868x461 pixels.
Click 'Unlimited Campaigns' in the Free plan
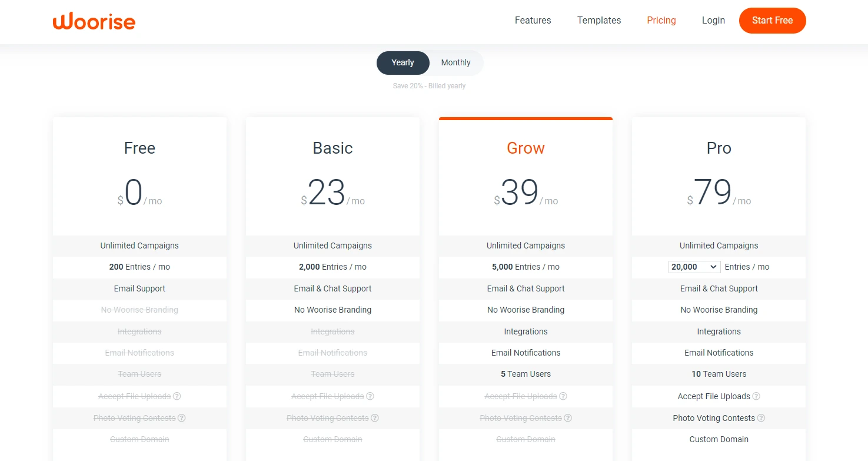139,246
